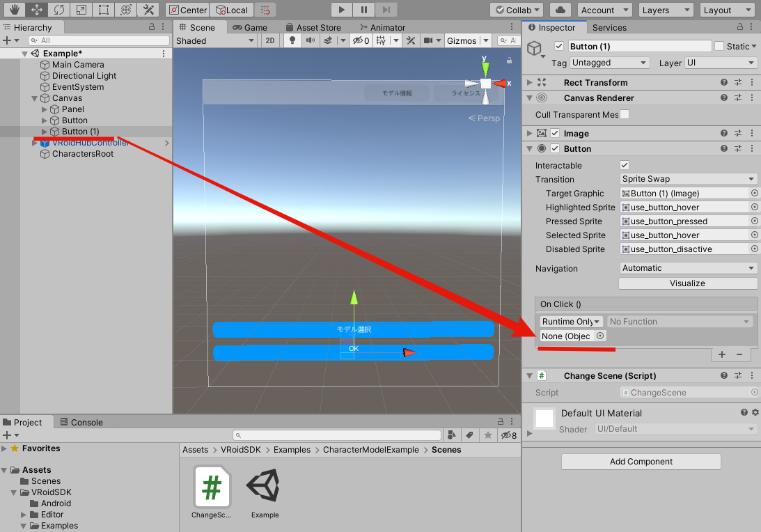This screenshot has height=532, width=761.
Task: Enable Cull Transparent Mesh on the Canvas Renderer
Action: [625, 115]
